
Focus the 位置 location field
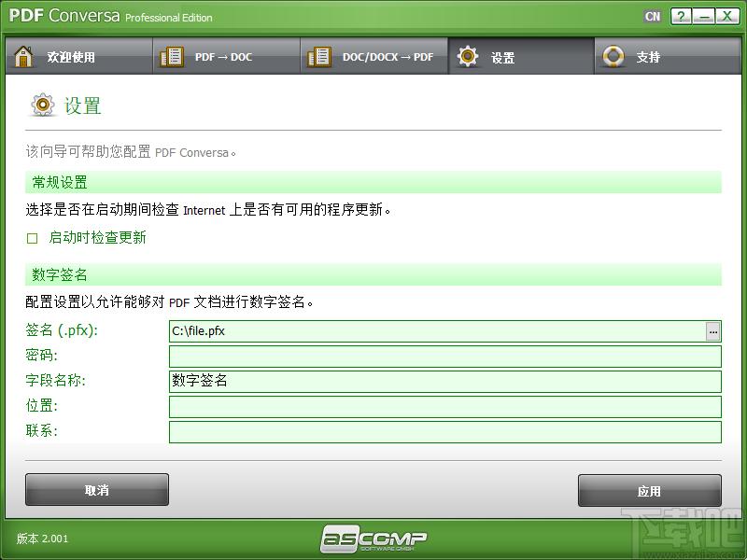point(445,407)
